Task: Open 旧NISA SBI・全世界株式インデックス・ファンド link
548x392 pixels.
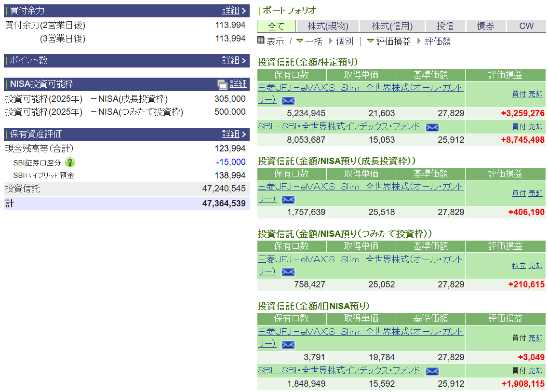Action: 339,370
